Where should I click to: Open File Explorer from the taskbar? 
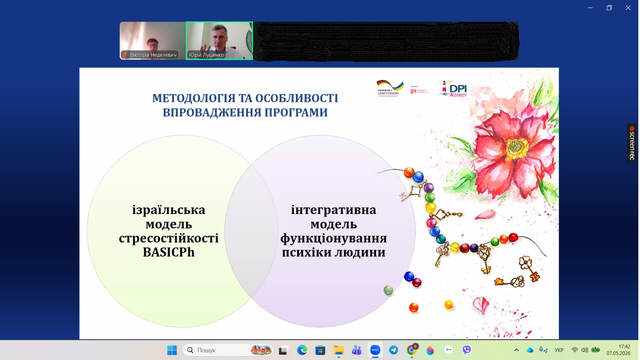[x=338, y=350]
